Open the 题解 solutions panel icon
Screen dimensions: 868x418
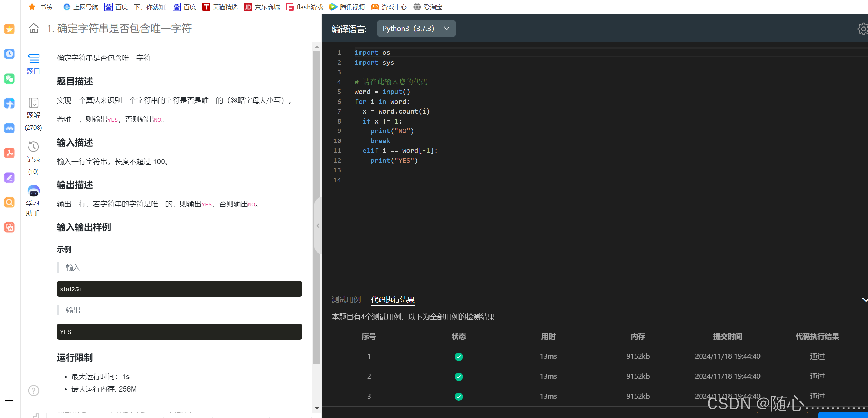[33, 103]
